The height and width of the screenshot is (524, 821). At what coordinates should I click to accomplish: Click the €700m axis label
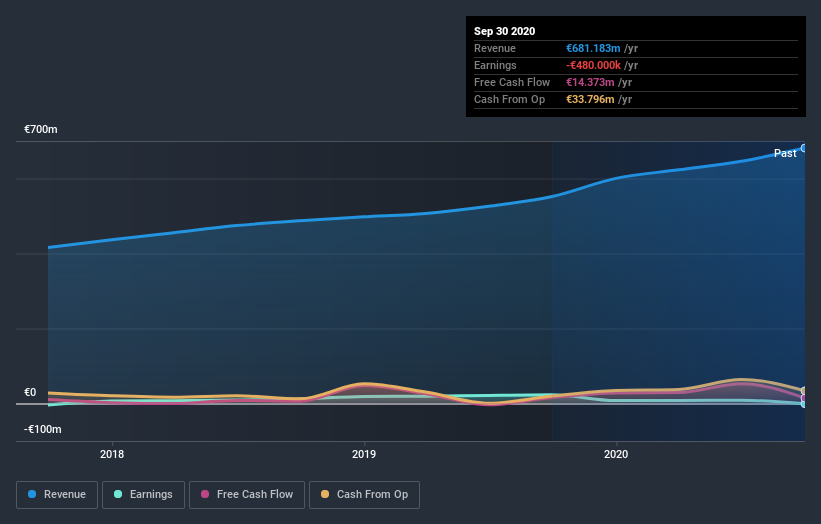[41, 129]
